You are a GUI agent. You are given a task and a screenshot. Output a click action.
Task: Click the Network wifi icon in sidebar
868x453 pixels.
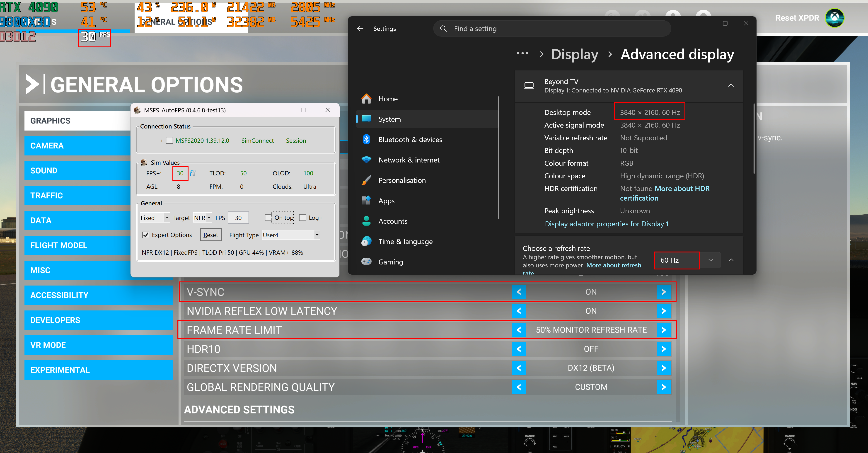click(x=366, y=160)
